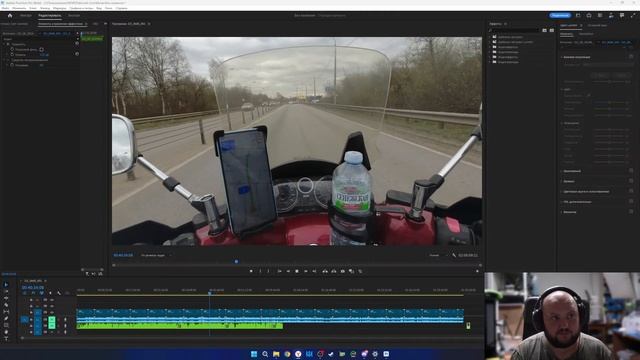Open Windows Start button on taskbar

[254, 354]
